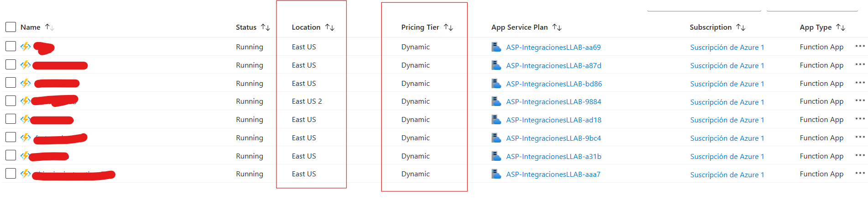Screen dimensions: 868x201
Task: Click function app icon in 9884 row
Action: [26, 100]
